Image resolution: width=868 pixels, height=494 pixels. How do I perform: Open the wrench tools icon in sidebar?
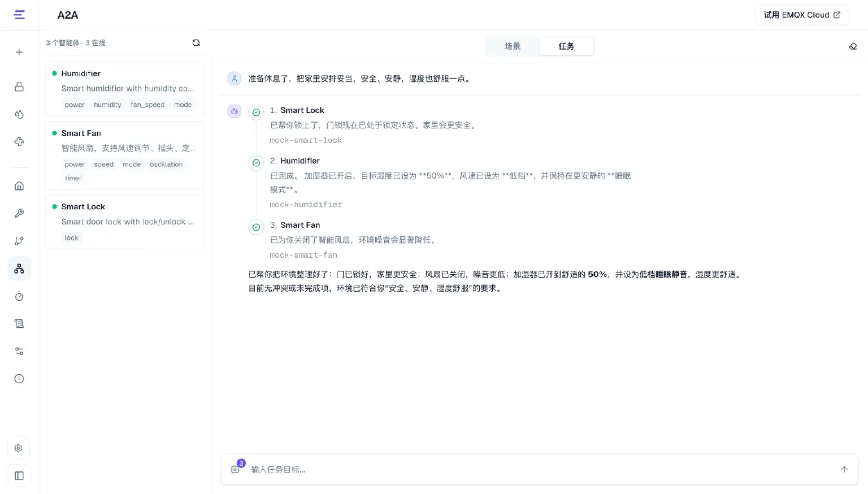tap(19, 213)
